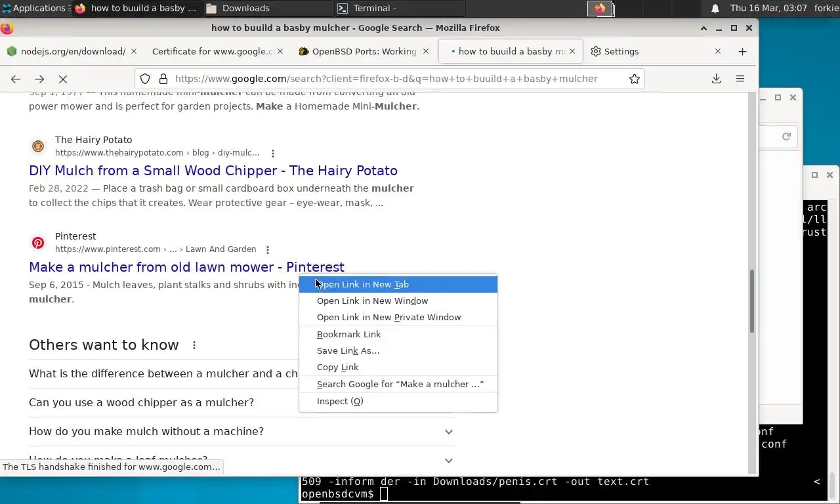Select Open Link in New Tab
Viewport: 840px width, 504px height.
[x=398, y=284]
